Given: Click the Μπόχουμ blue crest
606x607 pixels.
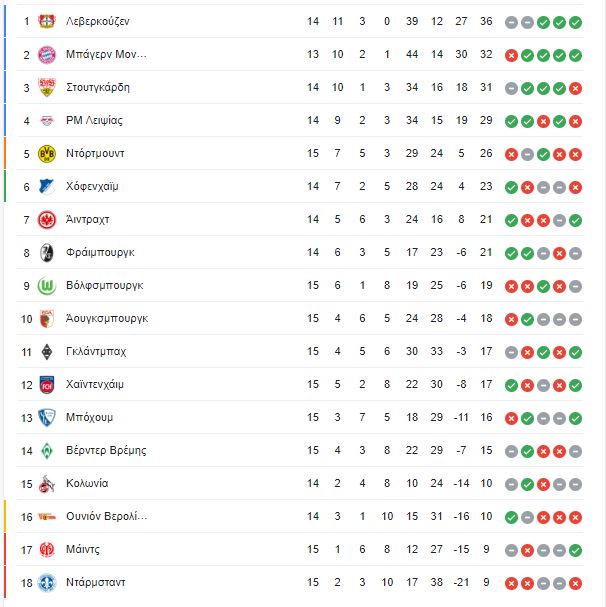Looking at the screenshot, I should (47, 418).
